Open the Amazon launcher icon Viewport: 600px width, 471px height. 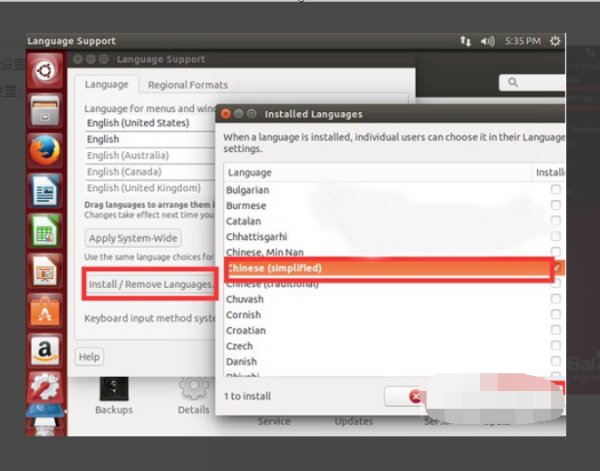tap(45, 350)
